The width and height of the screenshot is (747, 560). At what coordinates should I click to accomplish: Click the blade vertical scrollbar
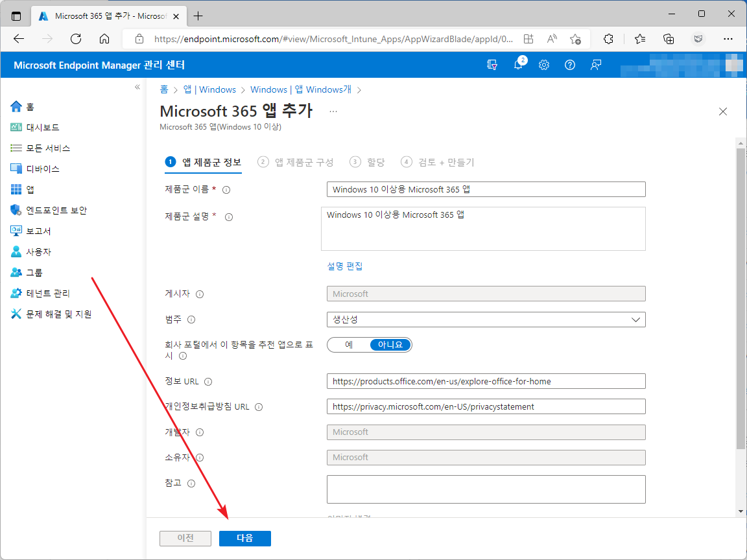pos(741,299)
